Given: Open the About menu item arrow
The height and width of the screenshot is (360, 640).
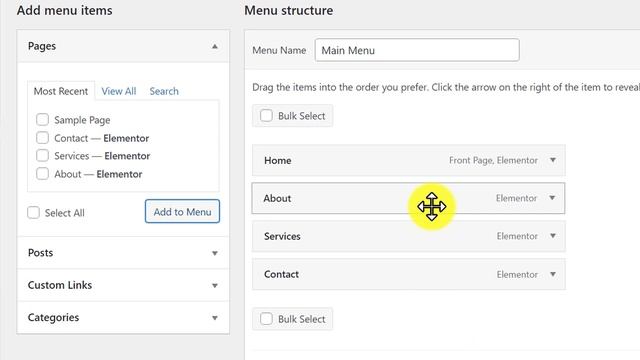Looking at the screenshot, I should 552,198.
